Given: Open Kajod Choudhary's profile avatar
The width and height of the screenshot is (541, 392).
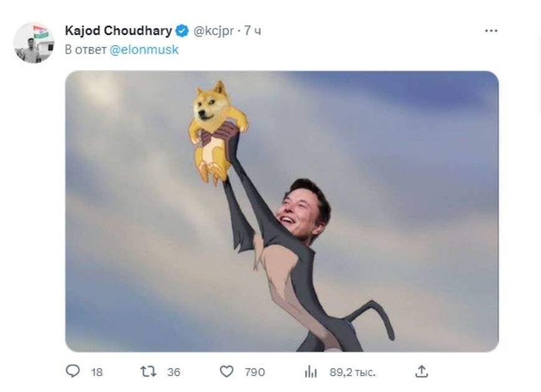Looking at the screenshot, I should [34, 43].
